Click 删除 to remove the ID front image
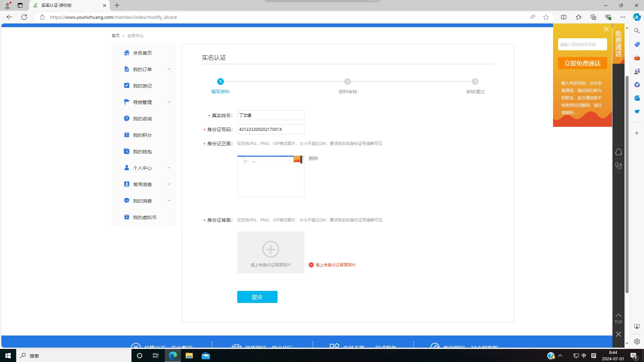The height and width of the screenshot is (362, 644). point(313,158)
